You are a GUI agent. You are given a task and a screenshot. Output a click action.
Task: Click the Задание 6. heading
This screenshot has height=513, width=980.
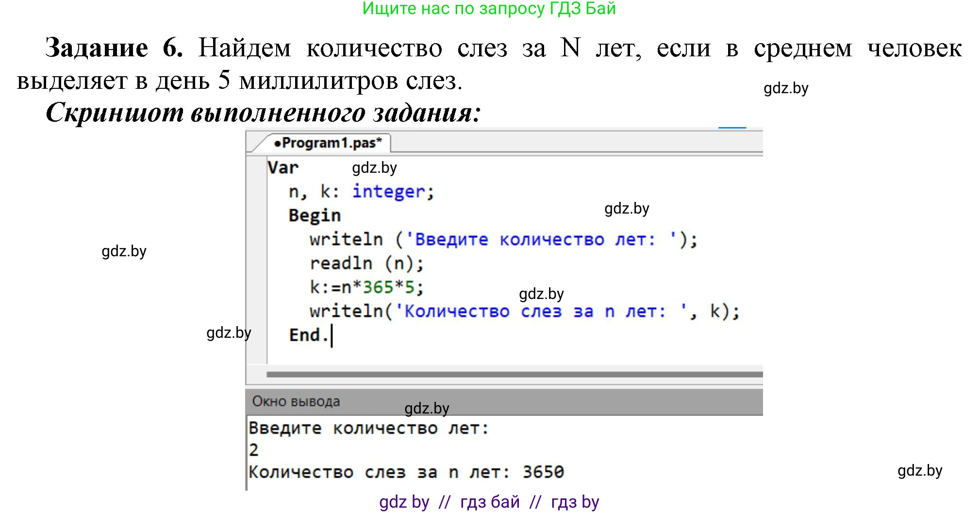(114, 48)
